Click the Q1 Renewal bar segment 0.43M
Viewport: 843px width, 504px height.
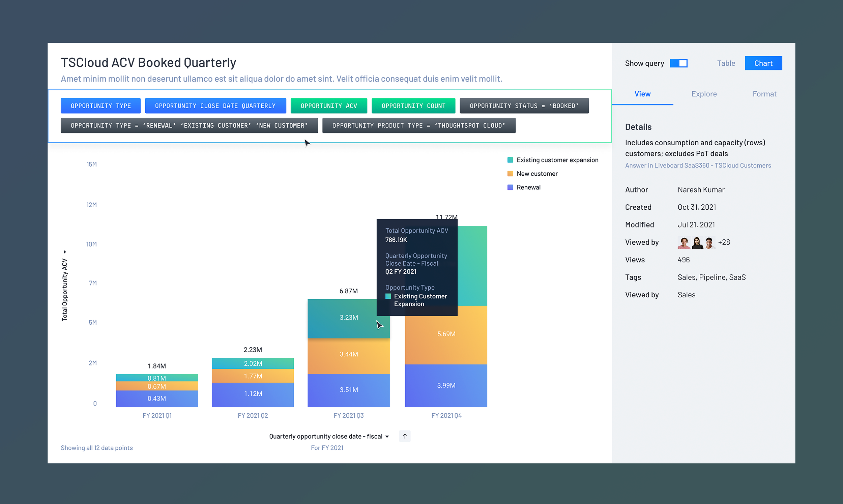(157, 398)
